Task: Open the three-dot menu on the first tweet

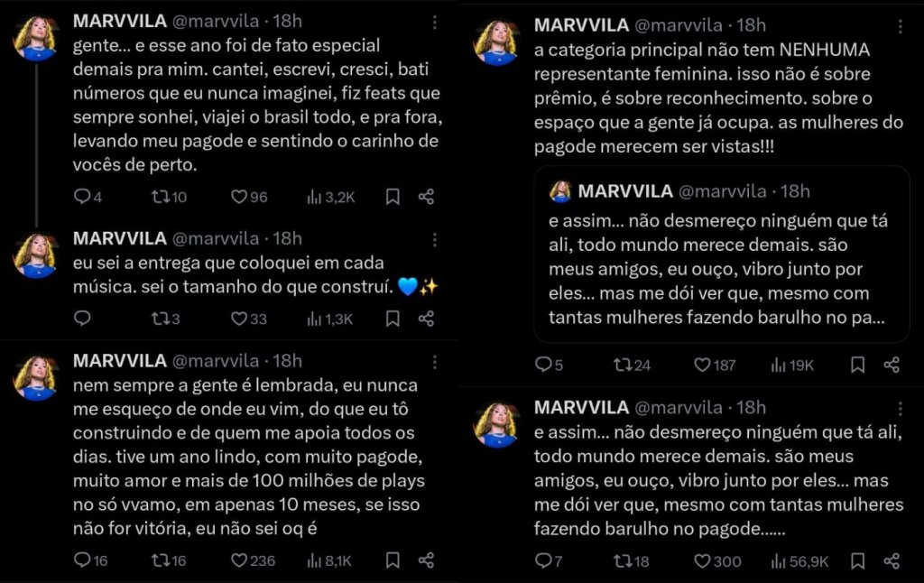Action: [x=435, y=21]
